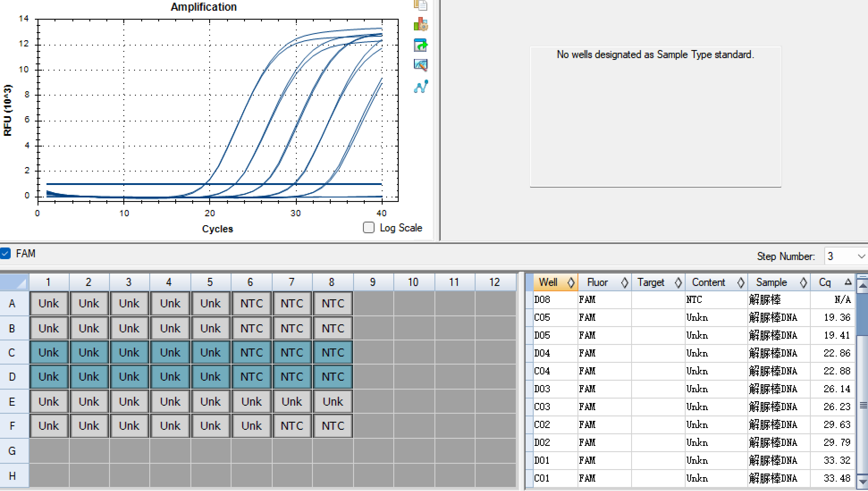Click the results table scroll-down arrow
Viewport: 868px width, 491px height.
click(863, 482)
